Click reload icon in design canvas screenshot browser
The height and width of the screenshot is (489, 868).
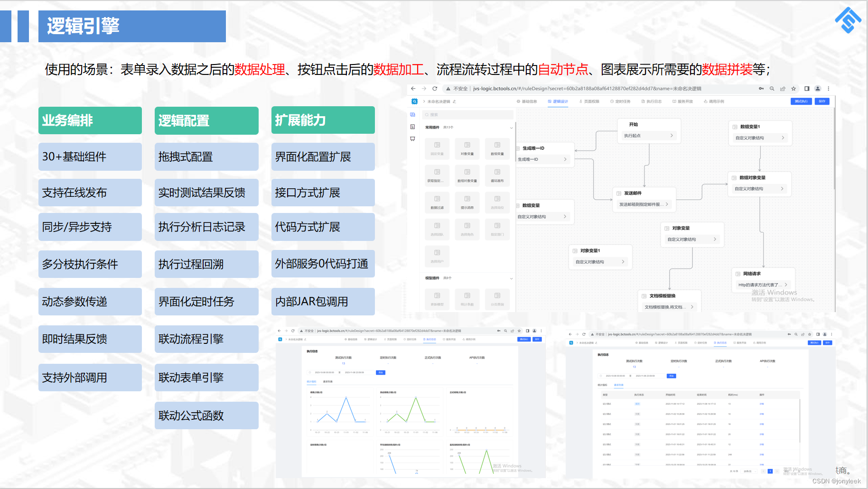[434, 89]
